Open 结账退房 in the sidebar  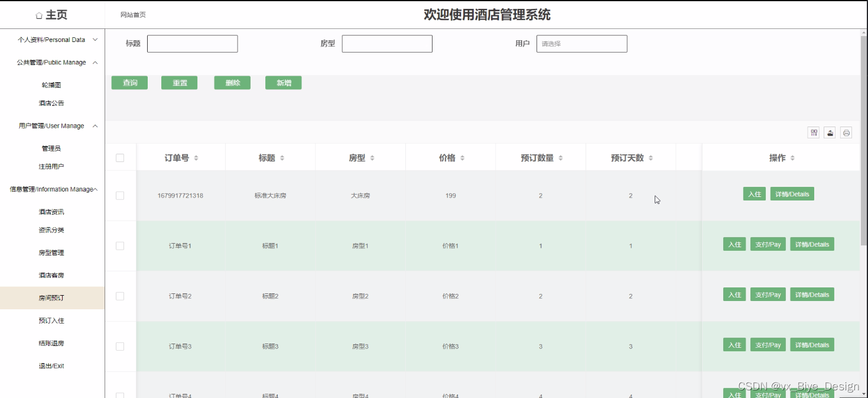tap(51, 343)
